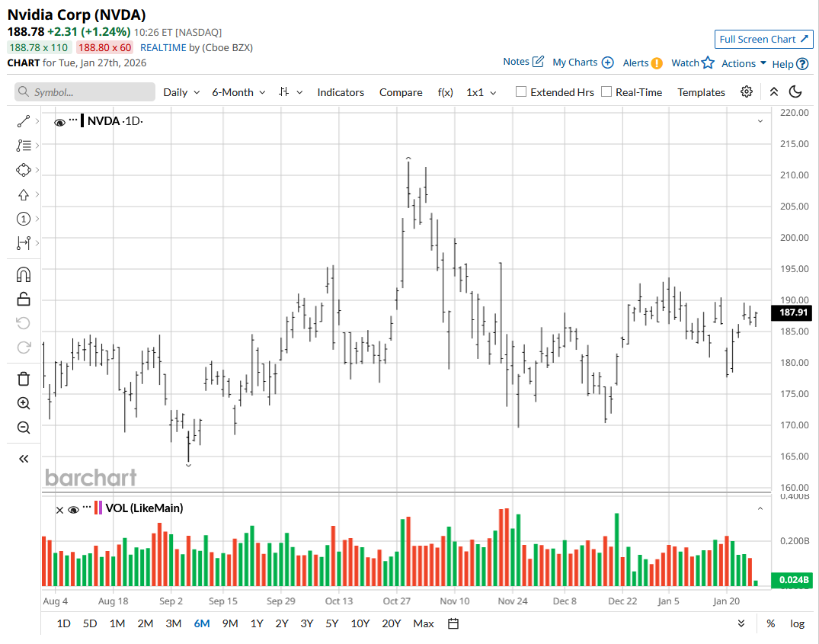819x644 pixels.
Task: Open Alerts for NVDA
Action: [642, 62]
